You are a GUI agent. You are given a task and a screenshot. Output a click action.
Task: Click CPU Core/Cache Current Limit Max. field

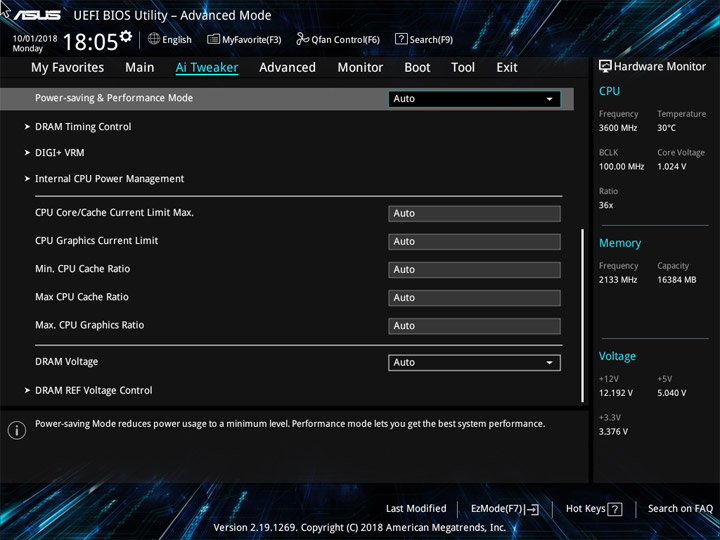click(x=474, y=214)
